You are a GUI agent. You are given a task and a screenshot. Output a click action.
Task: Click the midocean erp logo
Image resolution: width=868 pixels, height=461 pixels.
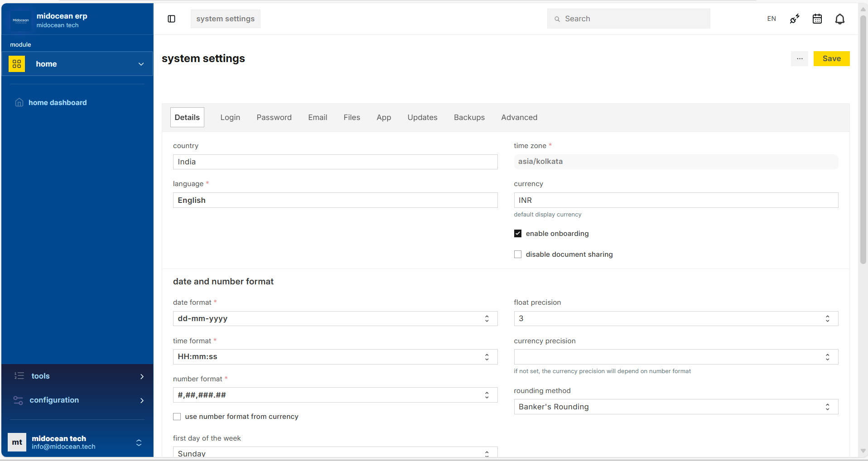tap(20, 20)
